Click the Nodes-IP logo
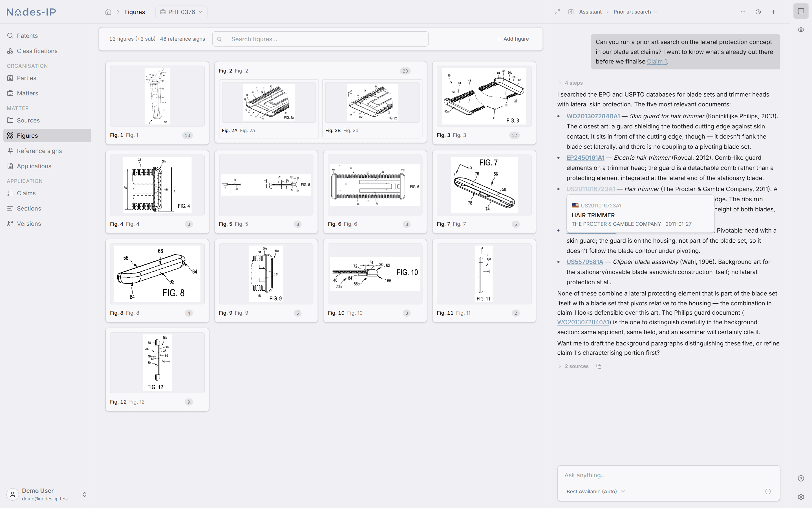812x508 pixels. click(31, 12)
